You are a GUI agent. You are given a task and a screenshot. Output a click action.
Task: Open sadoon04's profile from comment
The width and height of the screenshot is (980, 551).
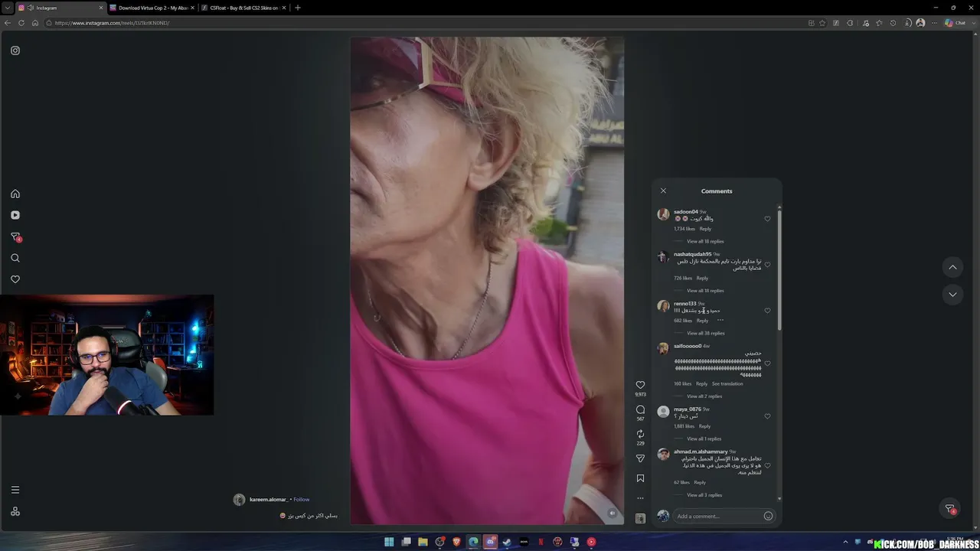[x=685, y=211]
